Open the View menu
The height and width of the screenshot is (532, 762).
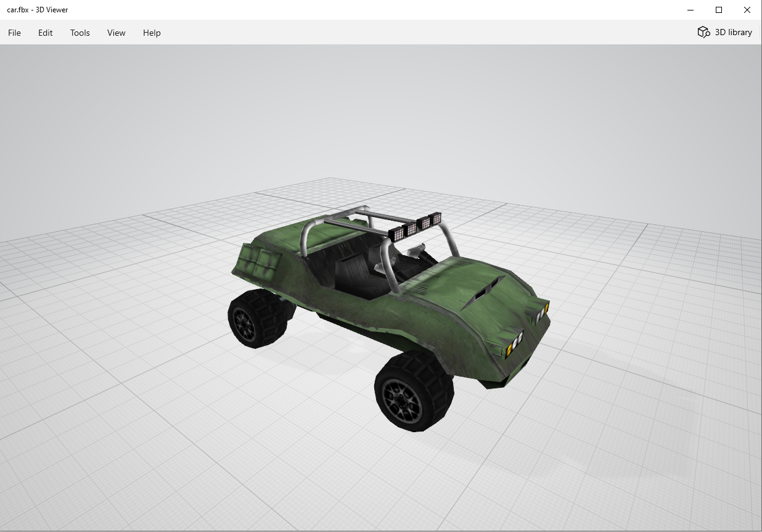pos(116,33)
